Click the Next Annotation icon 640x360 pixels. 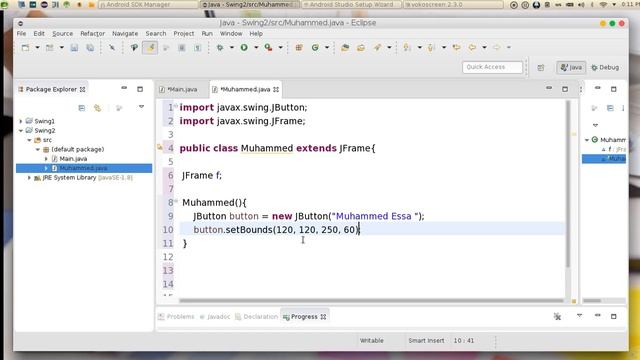pyautogui.click(x=407, y=48)
